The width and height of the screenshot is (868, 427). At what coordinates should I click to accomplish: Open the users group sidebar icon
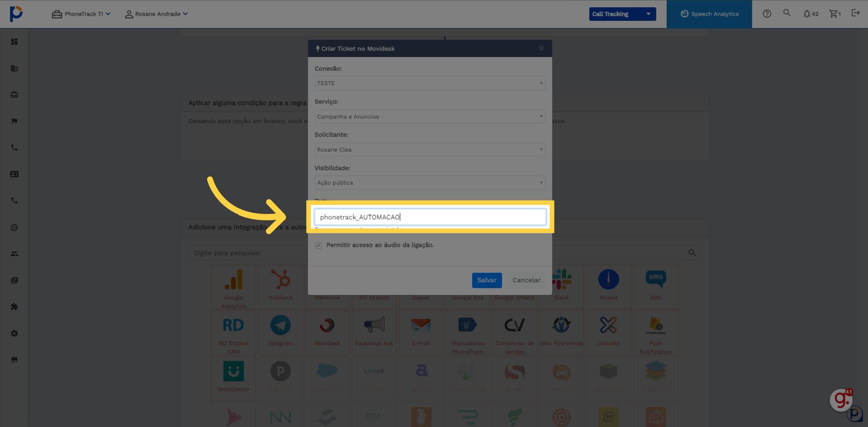point(14,254)
